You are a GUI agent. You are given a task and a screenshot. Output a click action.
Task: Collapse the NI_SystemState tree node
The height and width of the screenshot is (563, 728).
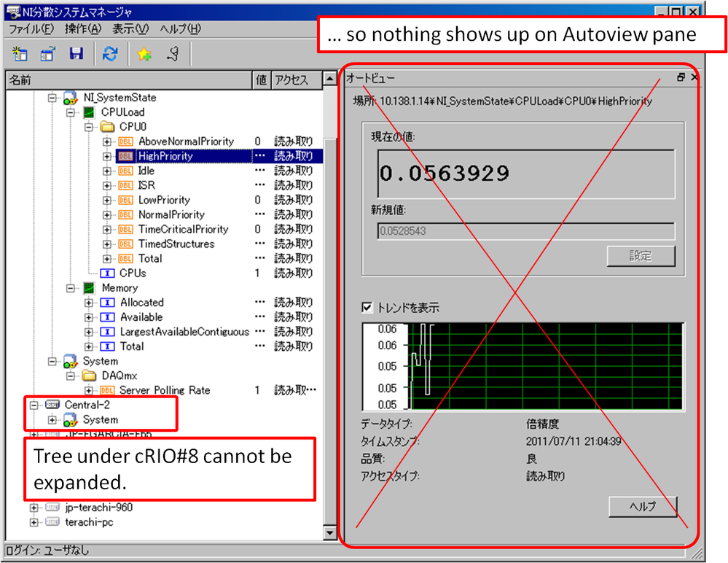52,98
